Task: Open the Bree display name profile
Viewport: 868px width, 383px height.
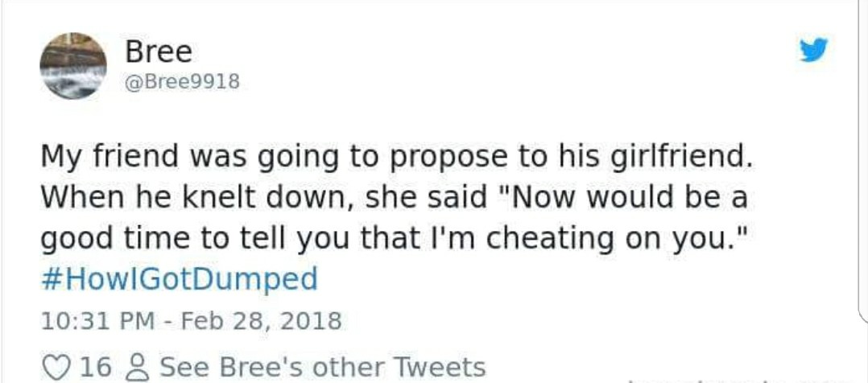Action: 159,52
